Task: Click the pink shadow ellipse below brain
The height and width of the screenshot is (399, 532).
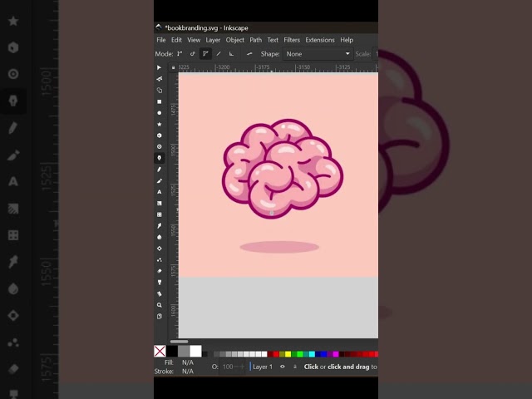Action: [279, 247]
